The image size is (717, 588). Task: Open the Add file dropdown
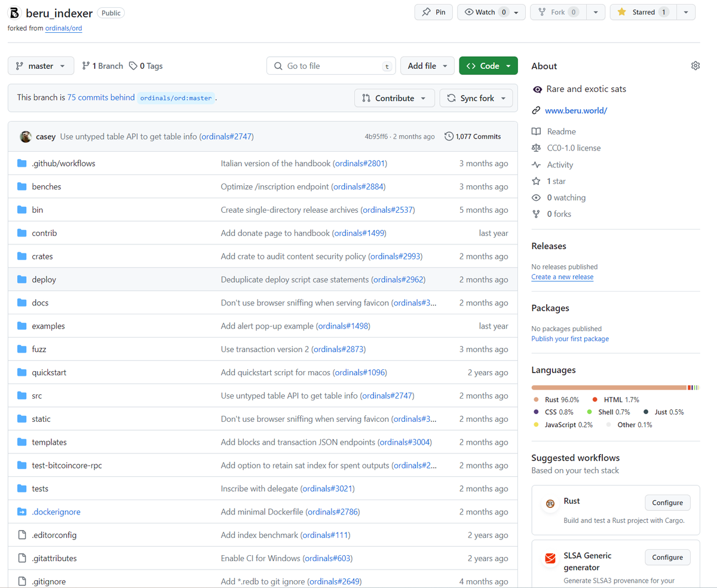[427, 66]
